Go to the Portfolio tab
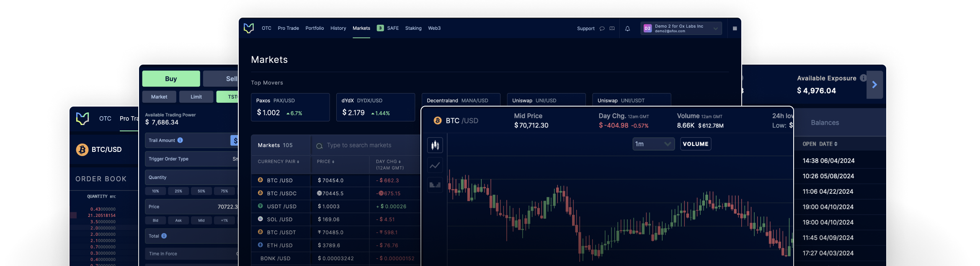The width and height of the screenshot is (980, 266). pyautogui.click(x=315, y=28)
